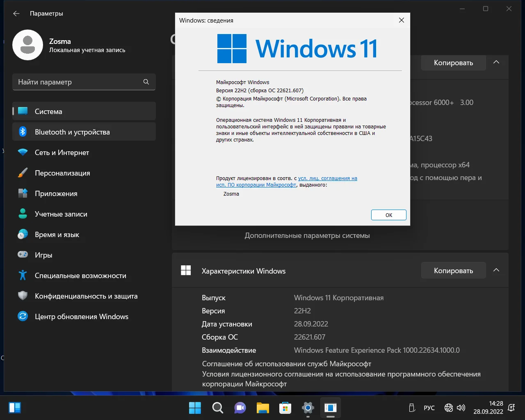This screenshot has width=525, height=420.
Task: Switch the РУС input language indicator
Action: coord(429,408)
